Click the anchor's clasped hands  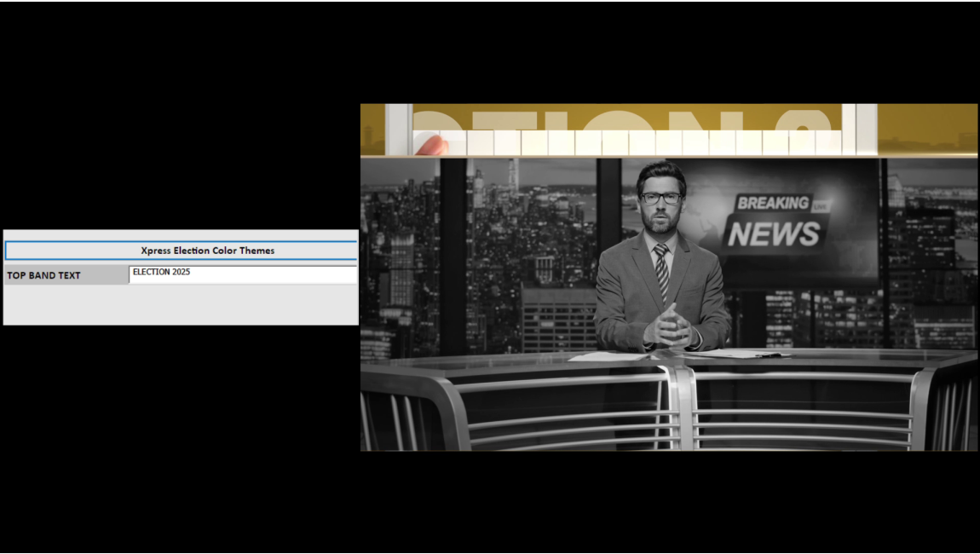tap(669, 328)
